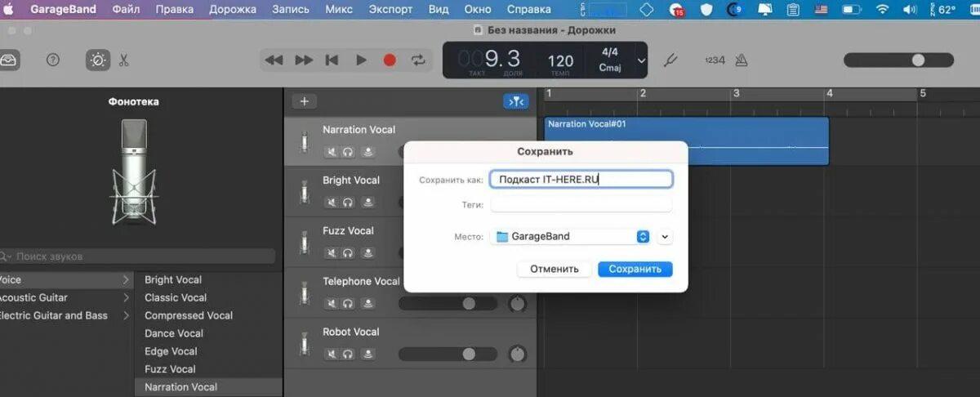Screen dimensions: 980x397
Task: Click the Поиск звуков search field
Action: (137, 256)
